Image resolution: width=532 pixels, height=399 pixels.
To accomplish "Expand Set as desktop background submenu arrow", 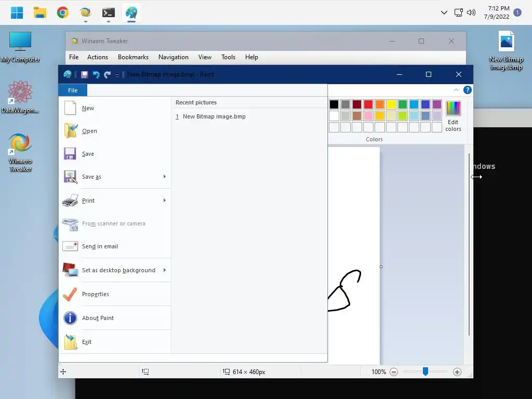I will click(165, 270).
